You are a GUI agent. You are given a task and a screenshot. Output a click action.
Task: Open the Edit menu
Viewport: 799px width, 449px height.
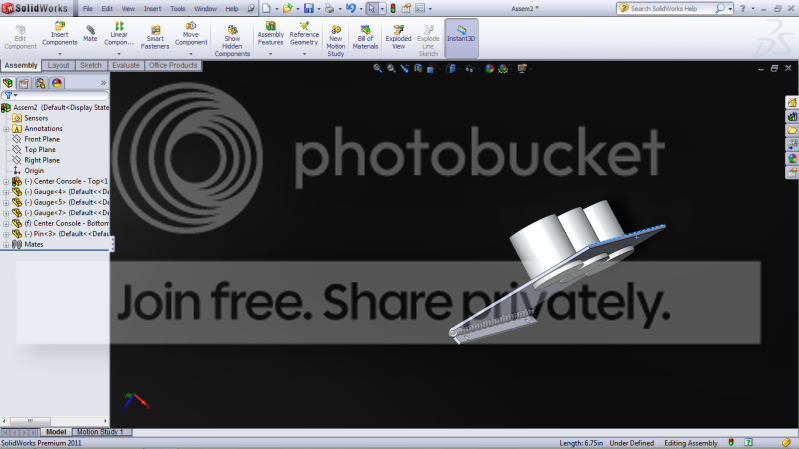107,9
